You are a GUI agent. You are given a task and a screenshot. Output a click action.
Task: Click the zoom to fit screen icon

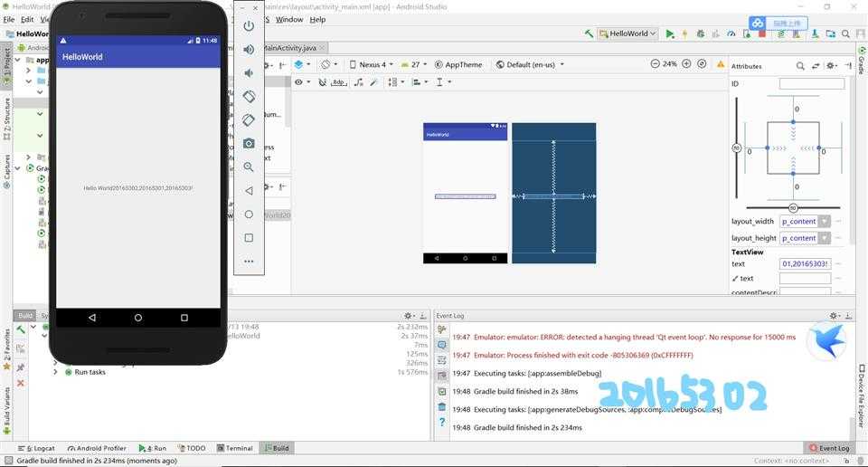pyautogui.click(x=702, y=64)
